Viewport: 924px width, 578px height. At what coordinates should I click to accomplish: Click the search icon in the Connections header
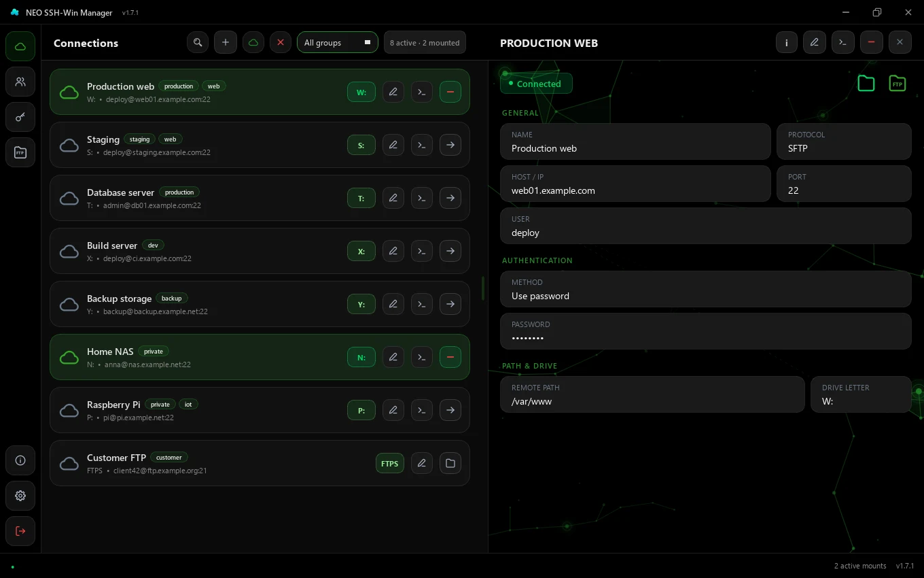pos(198,42)
